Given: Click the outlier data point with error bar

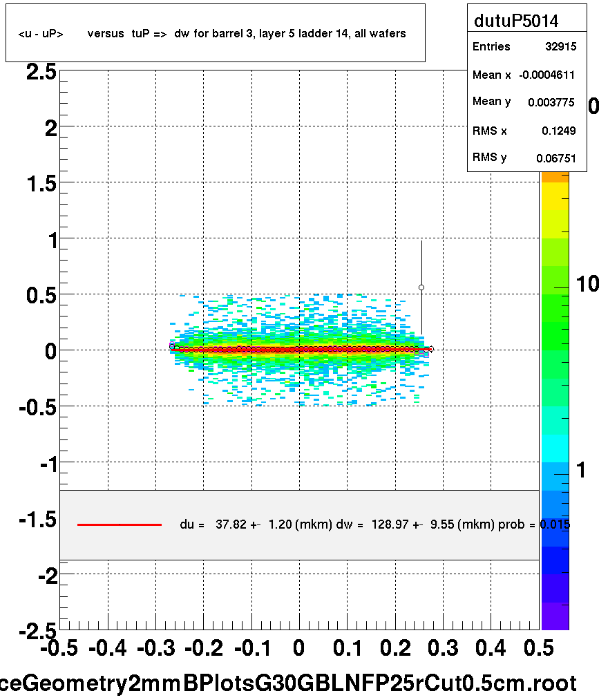Looking at the screenshot, I should click(421, 287).
